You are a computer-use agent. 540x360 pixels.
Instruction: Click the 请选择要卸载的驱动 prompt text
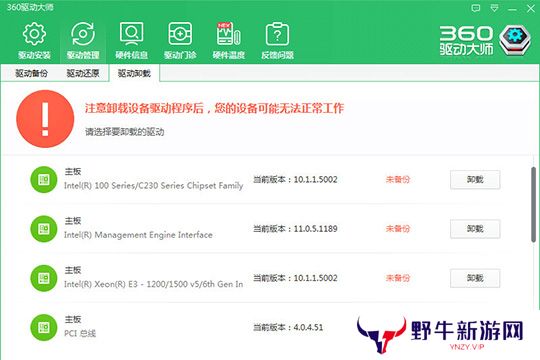click(124, 132)
